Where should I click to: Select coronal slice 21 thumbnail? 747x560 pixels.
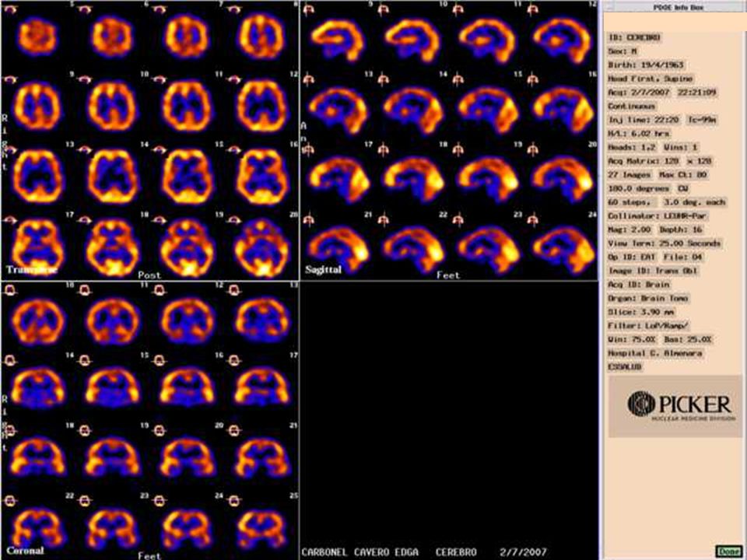coord(262,457)
